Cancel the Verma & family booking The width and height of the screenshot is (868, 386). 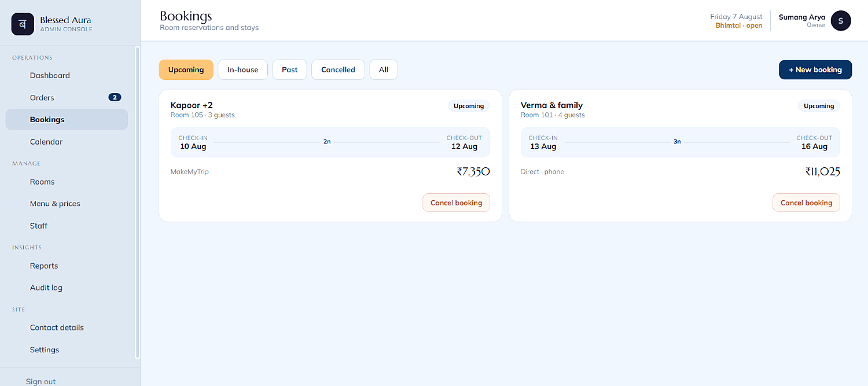[x=806, y=203]
